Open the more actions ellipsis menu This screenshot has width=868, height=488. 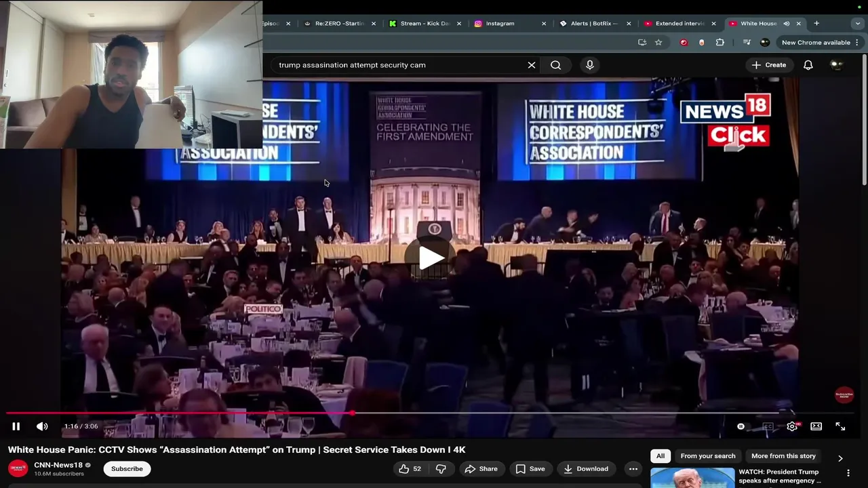[633, 469]
